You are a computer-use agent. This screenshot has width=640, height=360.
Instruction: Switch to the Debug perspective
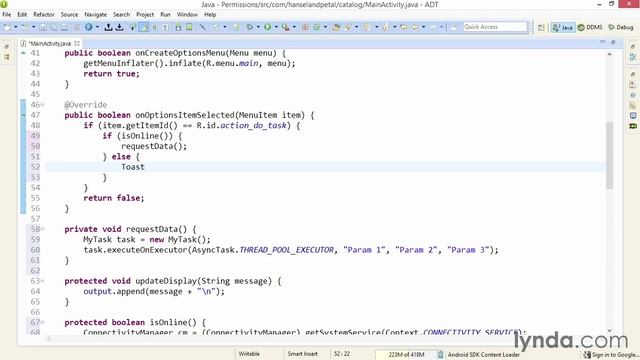point(621,27)
